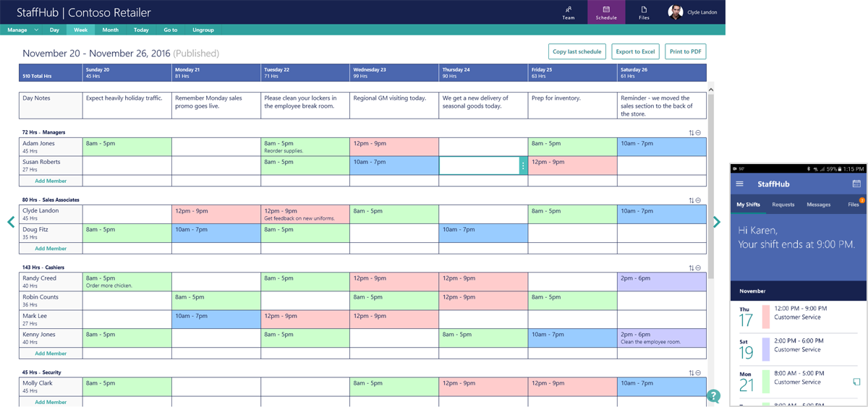This screenshot has height=407, width=868.
Task: Open the Go to option
Action: click(x=170, y=30)
